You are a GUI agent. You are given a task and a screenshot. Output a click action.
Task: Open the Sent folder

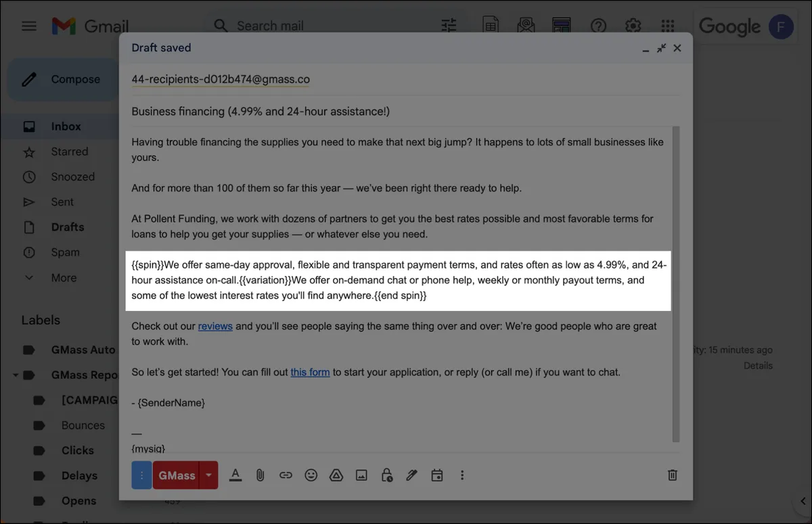[61, 201]
